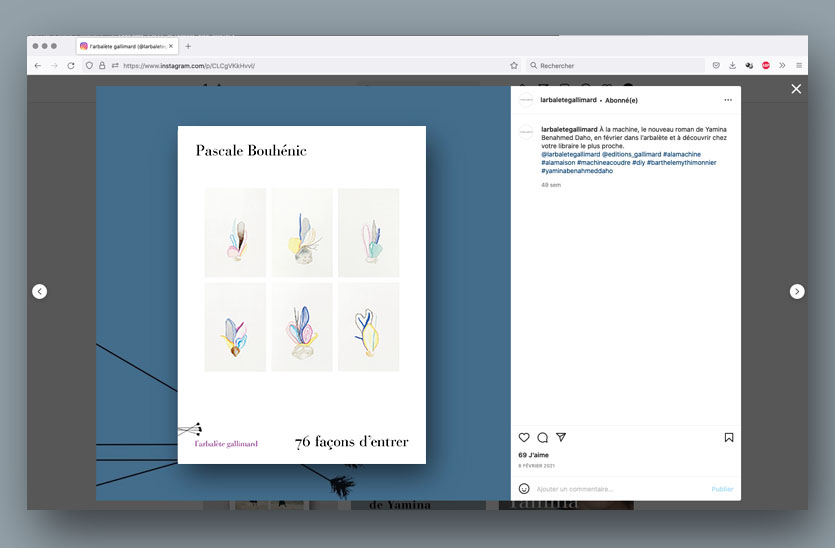Click the comment speech bubble icon

coord(542,438)
